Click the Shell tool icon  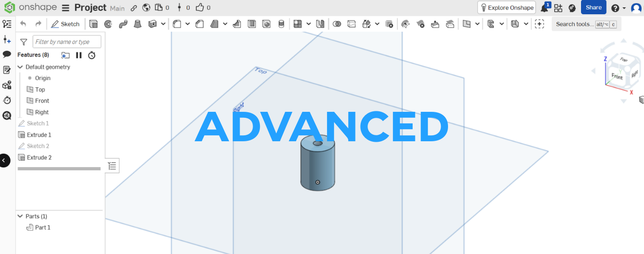pyautogui.click(x=252, y=24)
